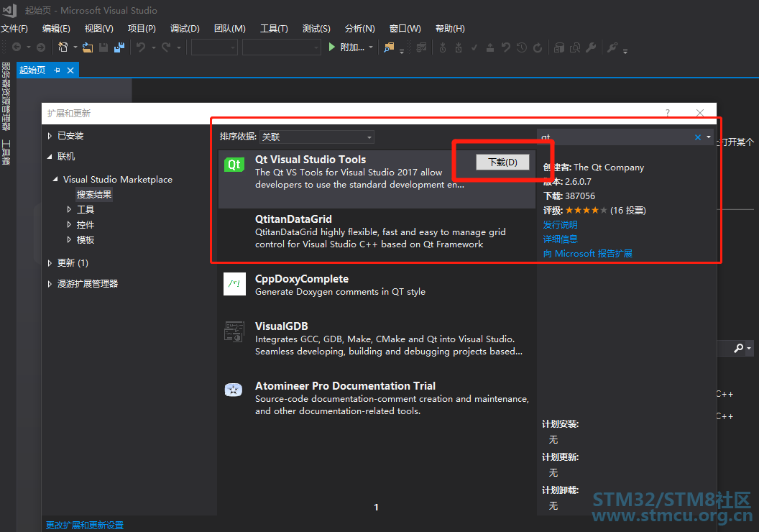Expand the 更新 (1) category

(x=50, y=263)
